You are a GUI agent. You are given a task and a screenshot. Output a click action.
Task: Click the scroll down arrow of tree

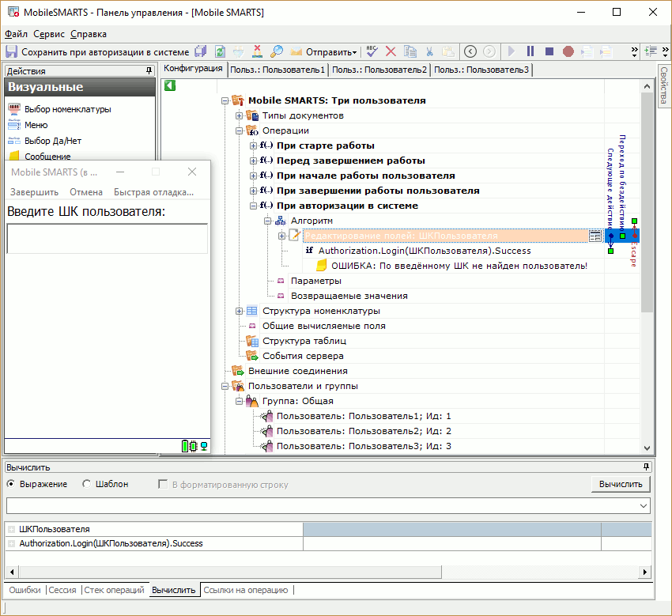point(647,448)
